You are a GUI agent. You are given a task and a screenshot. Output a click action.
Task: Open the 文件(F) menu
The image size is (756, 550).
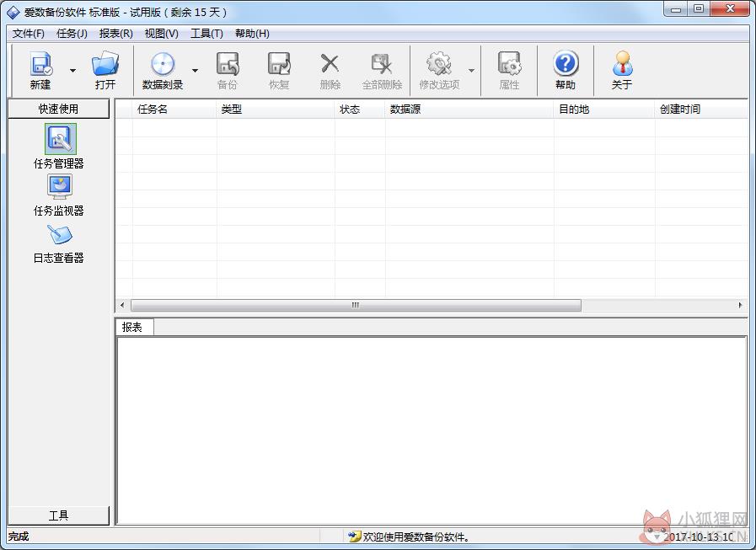29,33
